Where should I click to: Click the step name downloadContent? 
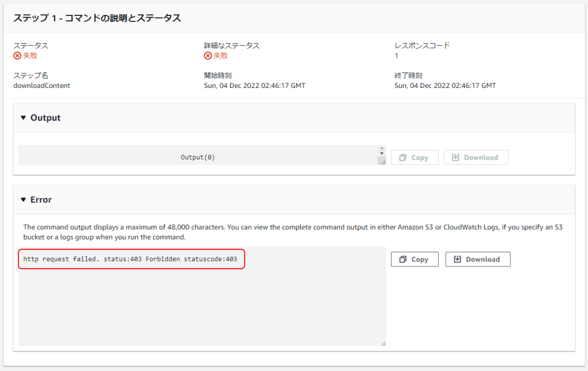[41, 86]
